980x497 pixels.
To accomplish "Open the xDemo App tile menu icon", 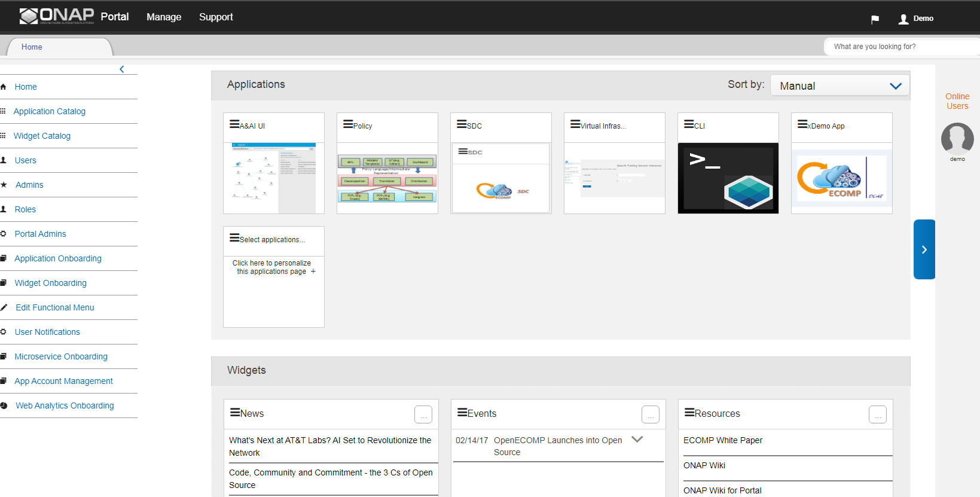I will pyautogui.click(x=802, y=124).
